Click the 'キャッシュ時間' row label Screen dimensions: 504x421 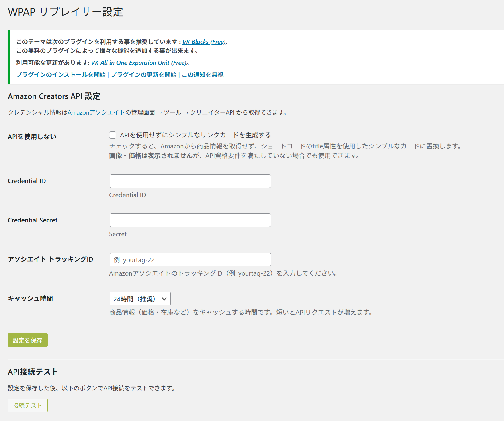[x=30, y=298]
